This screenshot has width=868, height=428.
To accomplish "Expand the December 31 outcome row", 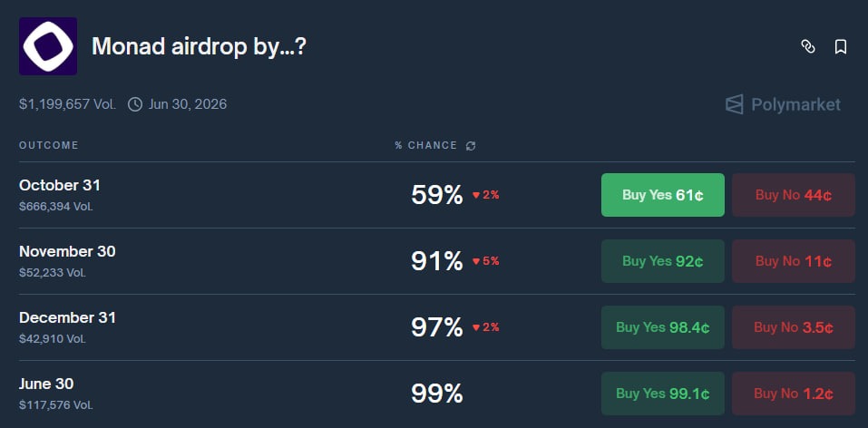I will pos(67,317).
